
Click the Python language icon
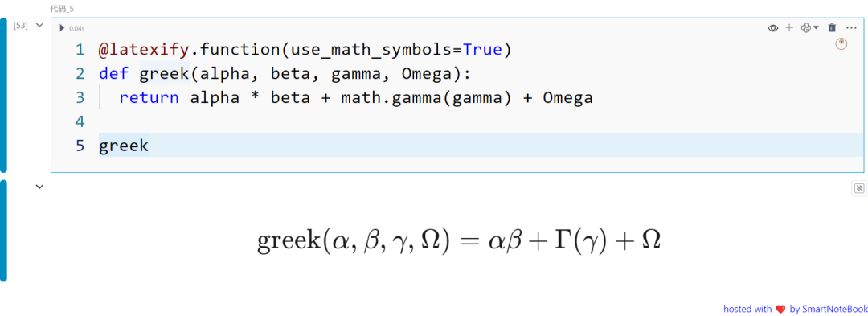(x=806, y=27)
